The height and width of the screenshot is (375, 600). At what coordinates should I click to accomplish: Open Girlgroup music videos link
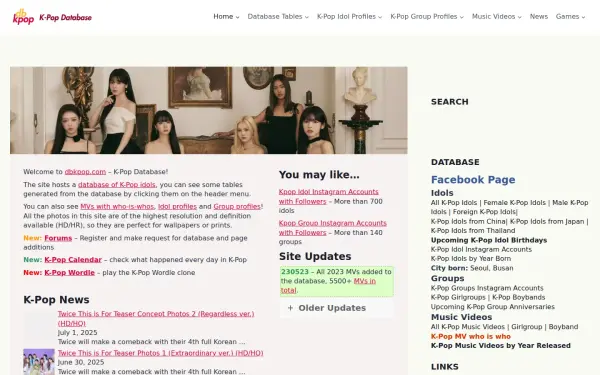pyautogui.click(x=527, y=327)
